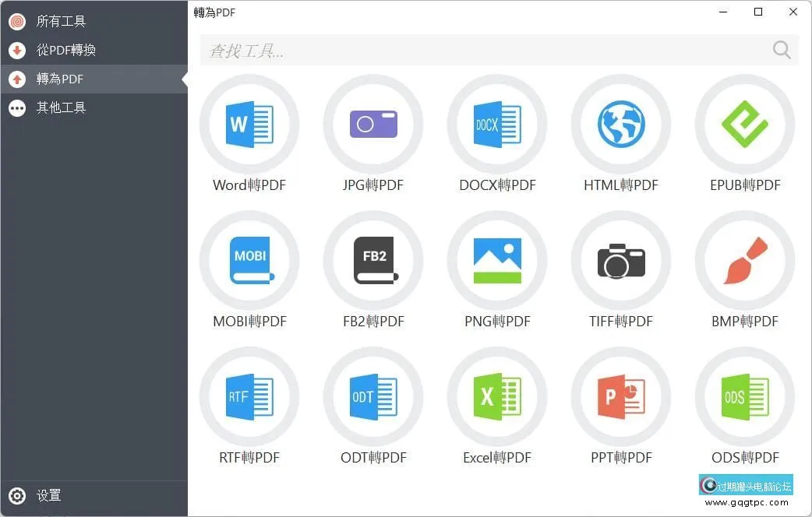Choose the ODT轉PDF document icon

tap(372, 396)
